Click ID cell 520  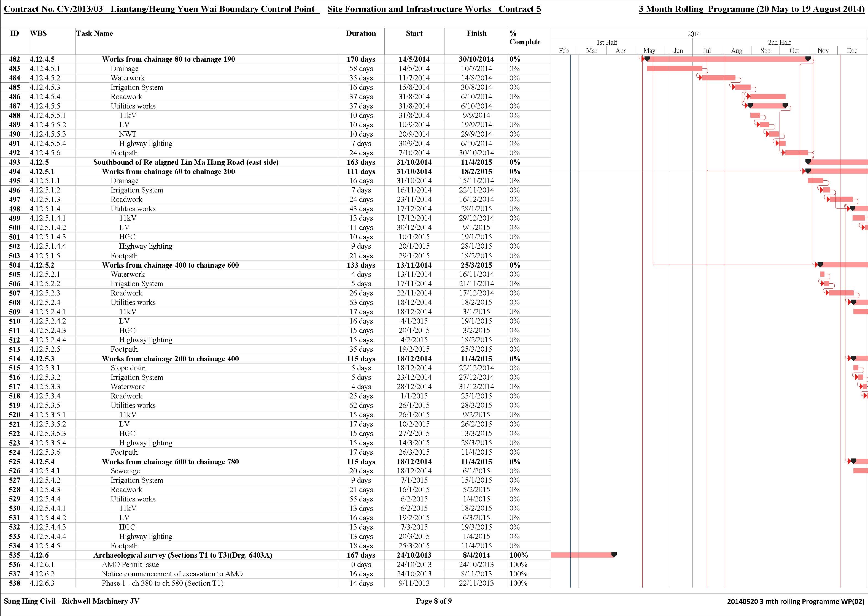14,415
